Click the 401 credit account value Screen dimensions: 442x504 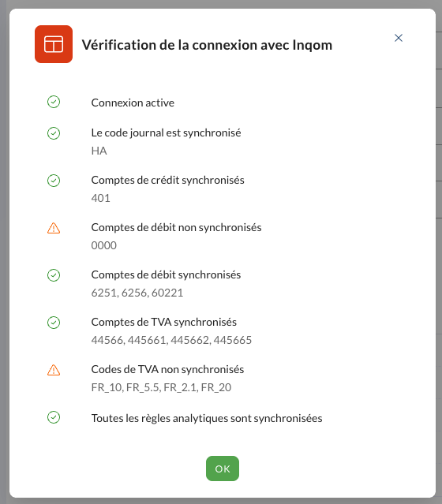[100, 198]
